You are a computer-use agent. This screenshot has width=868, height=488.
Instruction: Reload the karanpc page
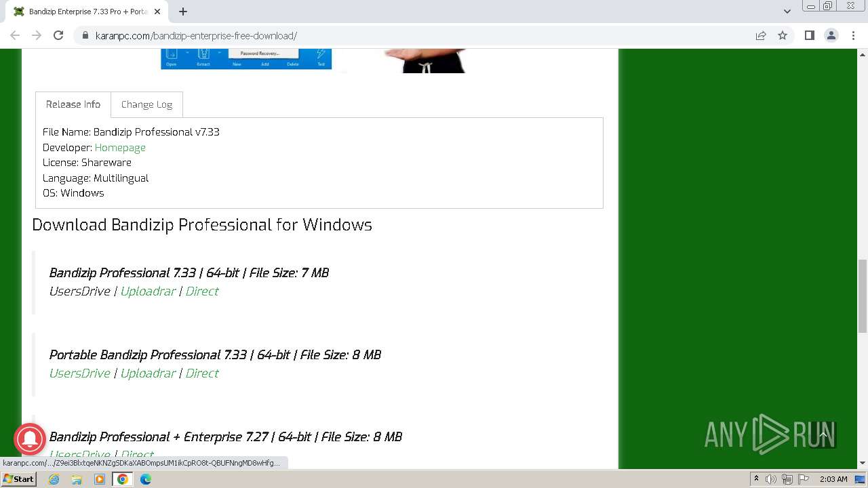(x=58, y=35)
